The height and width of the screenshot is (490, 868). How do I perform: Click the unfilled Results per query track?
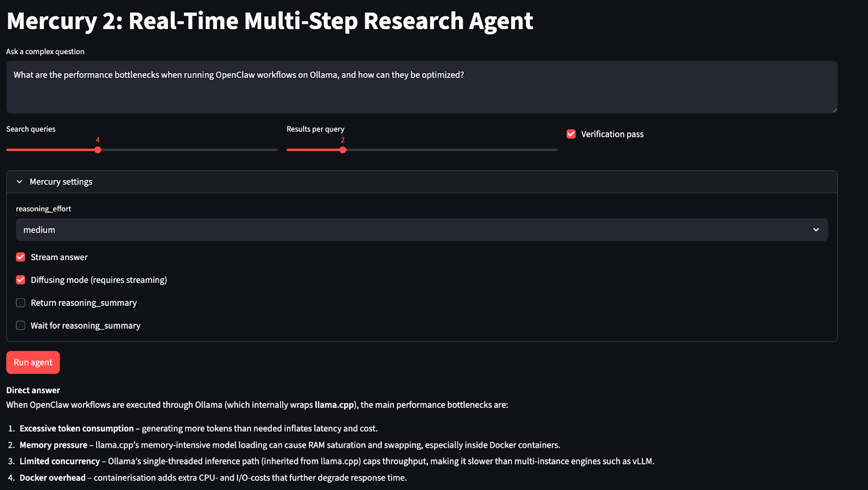(450, 150)
